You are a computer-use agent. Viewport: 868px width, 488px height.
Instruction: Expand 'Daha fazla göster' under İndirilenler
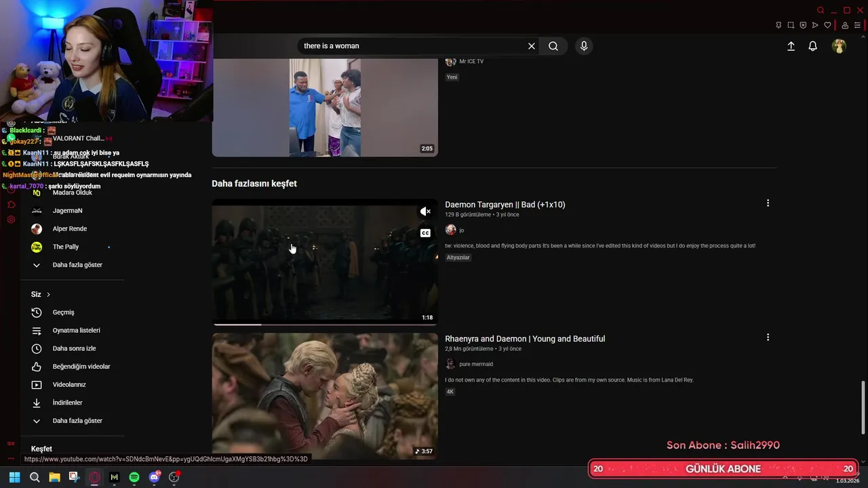[x=77, y=421]
